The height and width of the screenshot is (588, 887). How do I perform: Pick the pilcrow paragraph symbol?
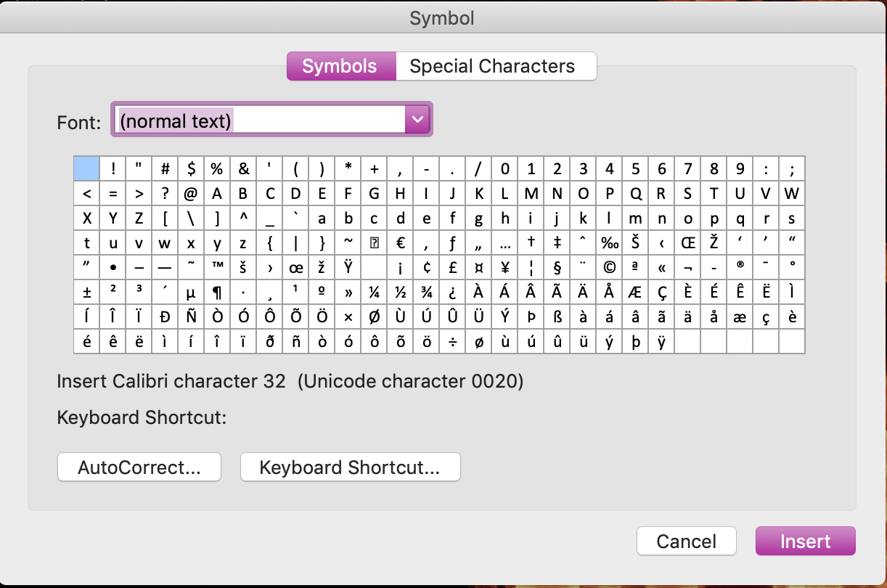[x=217, y=293]
